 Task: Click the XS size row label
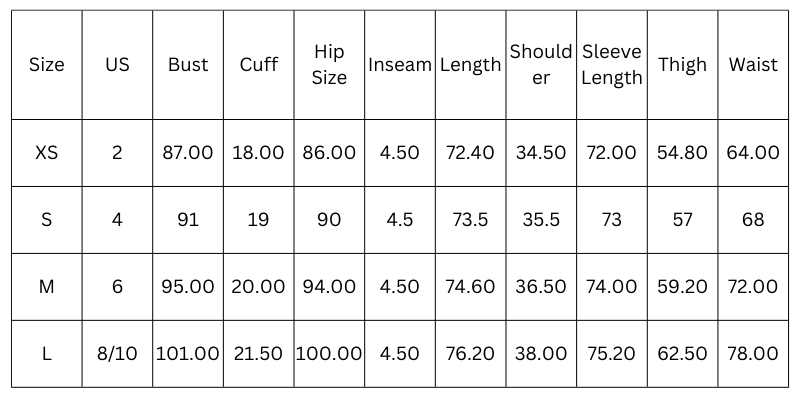[x=47, y=153]
